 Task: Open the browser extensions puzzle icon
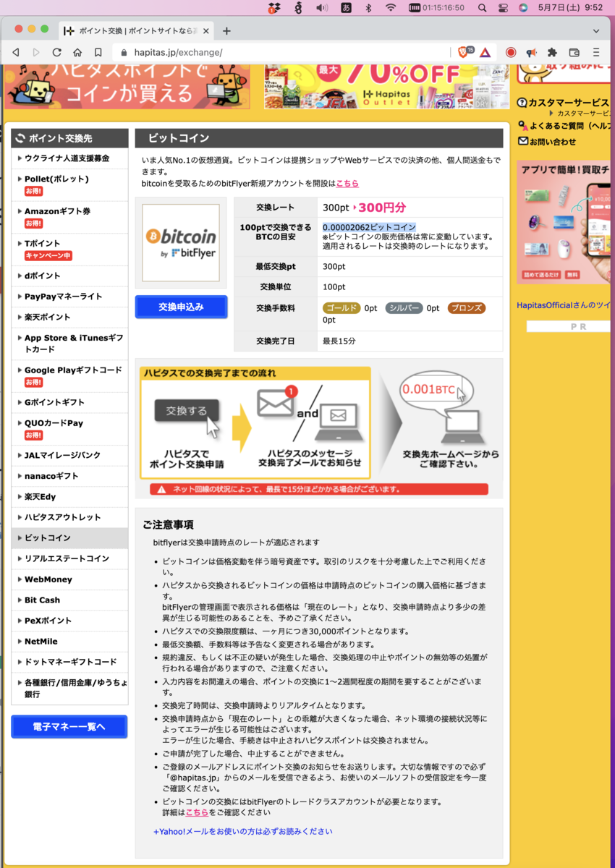[551, 52]
